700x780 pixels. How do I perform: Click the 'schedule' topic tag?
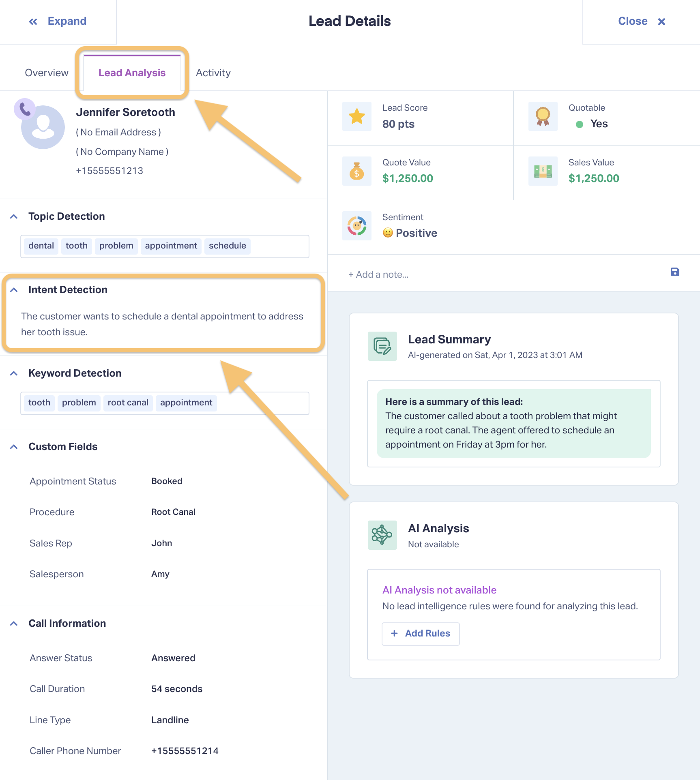228,246
